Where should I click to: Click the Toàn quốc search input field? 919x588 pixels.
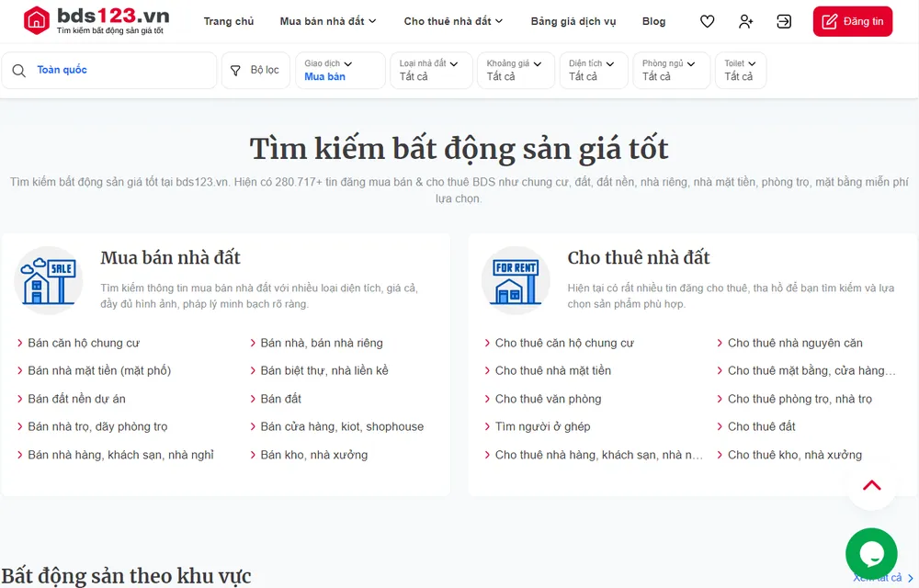pyautogui.click(x=110, y=70)
